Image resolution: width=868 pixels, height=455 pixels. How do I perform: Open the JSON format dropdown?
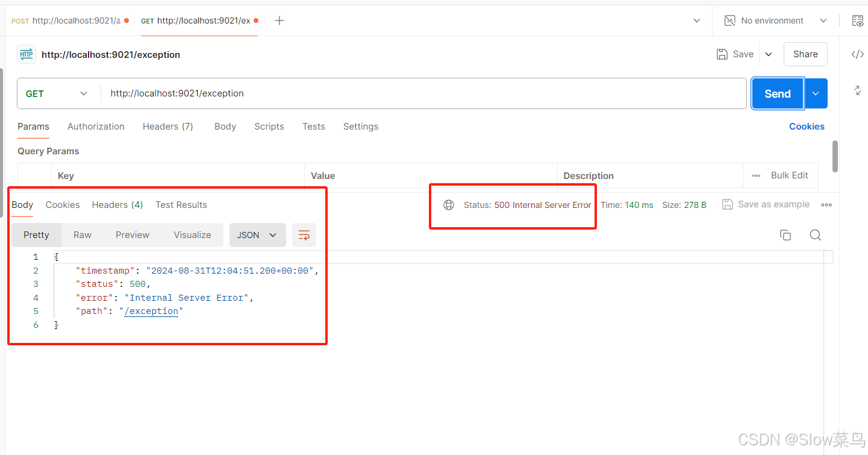257,235
